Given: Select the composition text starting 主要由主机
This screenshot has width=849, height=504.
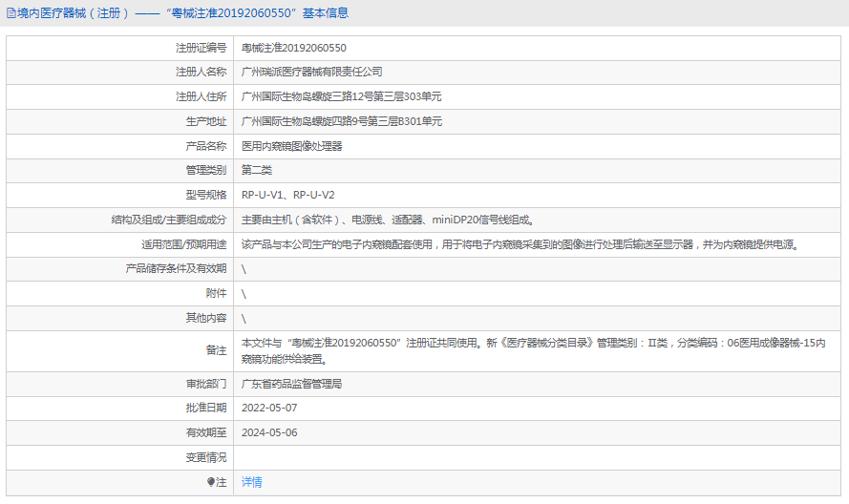Looking at the screenshot, I should (x=389, y=220).
